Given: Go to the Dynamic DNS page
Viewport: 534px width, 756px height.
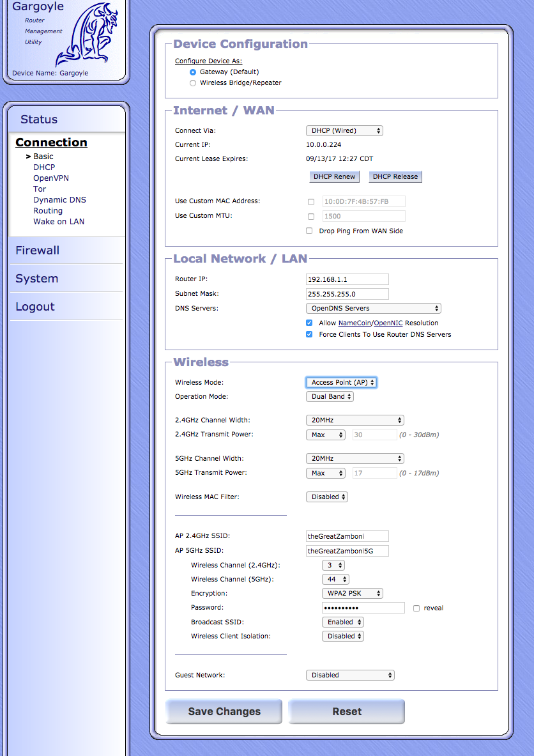Looking at the screenshot, I should 60,199.
